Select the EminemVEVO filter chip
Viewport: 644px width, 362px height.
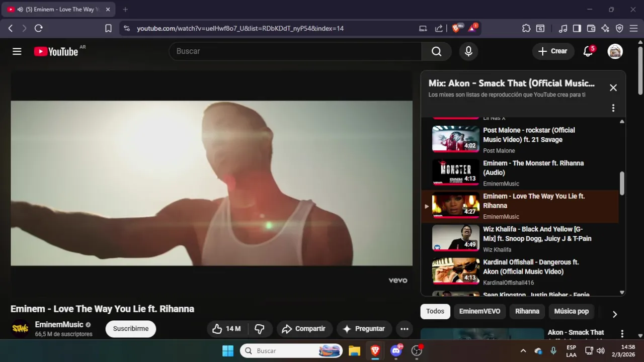tap(479, 311)
